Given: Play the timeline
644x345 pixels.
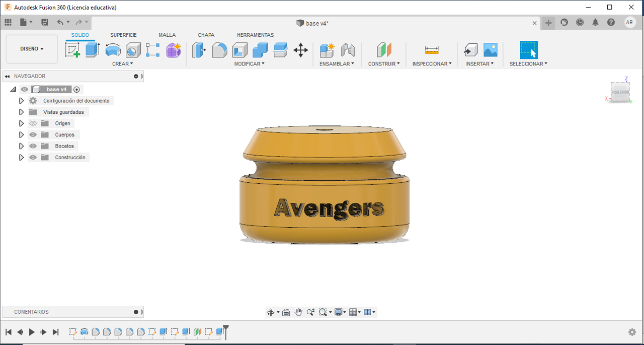Looking at the screenshot, I should click(32, 332).
